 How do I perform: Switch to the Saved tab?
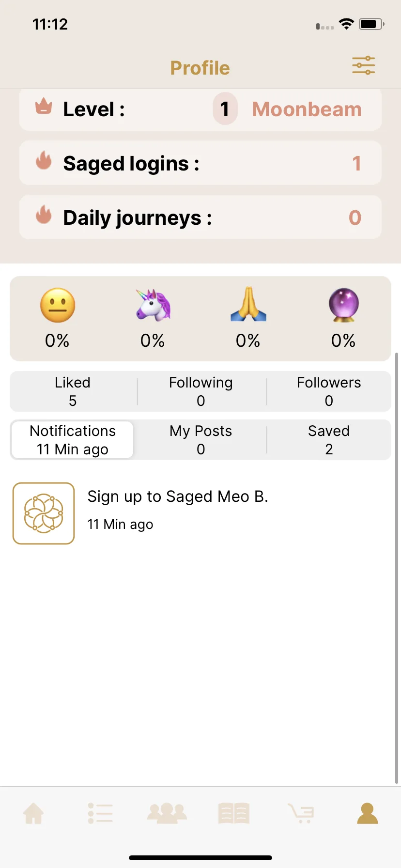tap(329, 440)
